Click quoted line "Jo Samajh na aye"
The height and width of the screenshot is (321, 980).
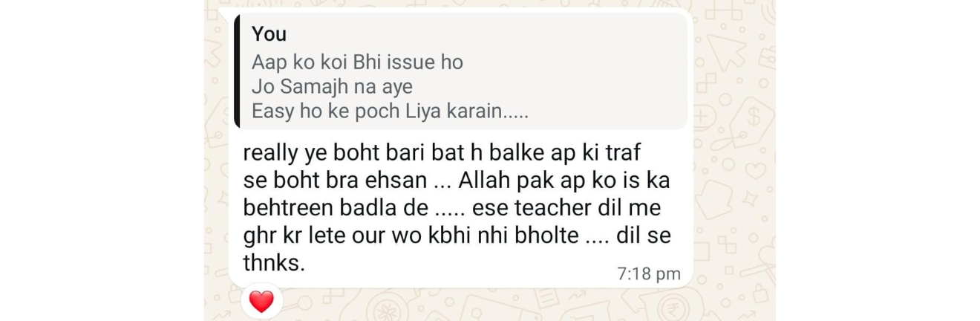[332, 87]
